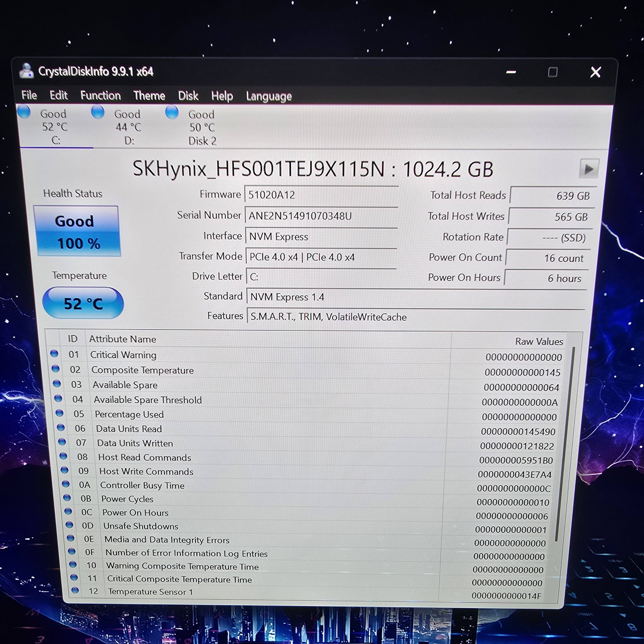Click the blue status orb on the C: tab
Screen dimensions: 644x644
(24, 112)
